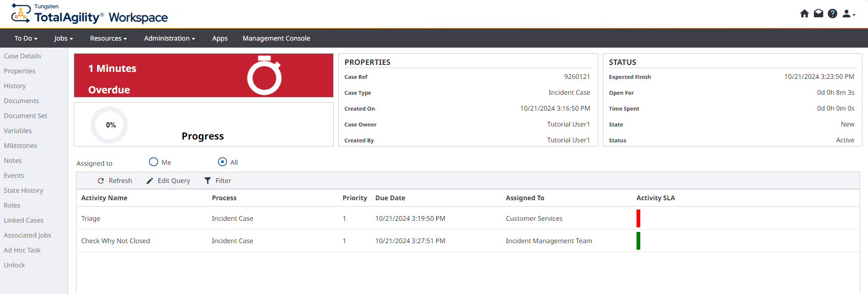This screenshot has width=868, height=294.
Task: Select the All radio button
Action: (222, 162)
